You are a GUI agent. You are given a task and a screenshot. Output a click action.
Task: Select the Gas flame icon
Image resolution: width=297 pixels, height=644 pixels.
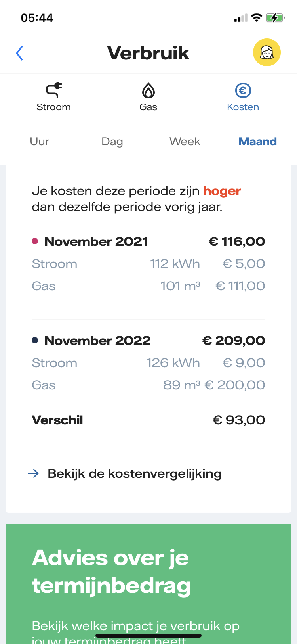(148, 90)
